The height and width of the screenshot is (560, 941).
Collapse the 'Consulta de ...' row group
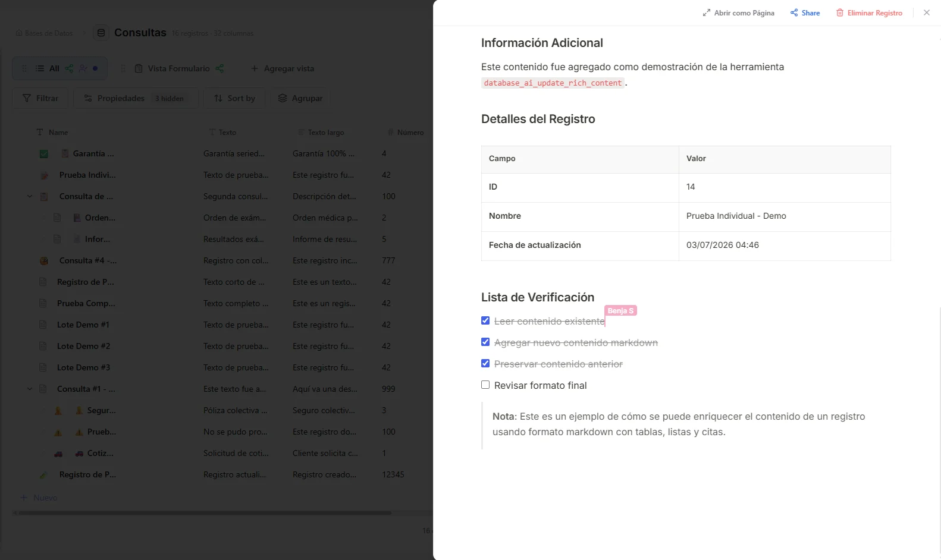(x=30, y=196)
